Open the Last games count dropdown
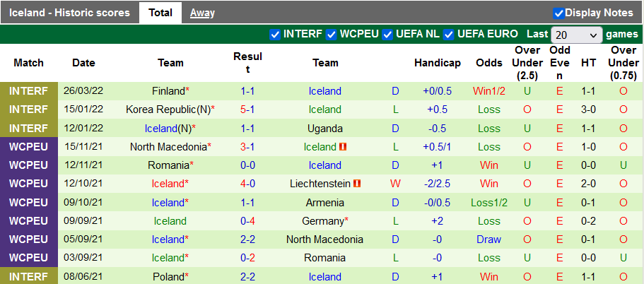 point(577,35)
